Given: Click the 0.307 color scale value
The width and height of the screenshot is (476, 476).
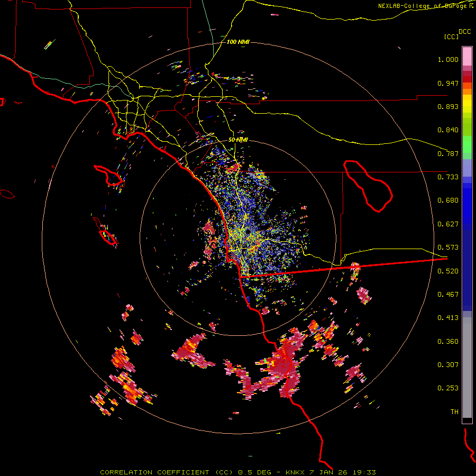Looking at the screenshot, I should click(448, 365).
